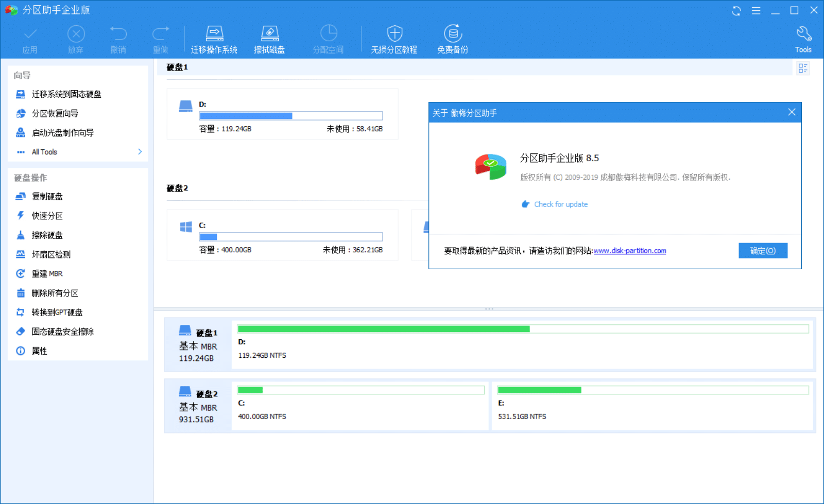Viewport: 824px width, 504px height.
Task: Click the 未使用：362.21GB text
Action: [353, 250]
